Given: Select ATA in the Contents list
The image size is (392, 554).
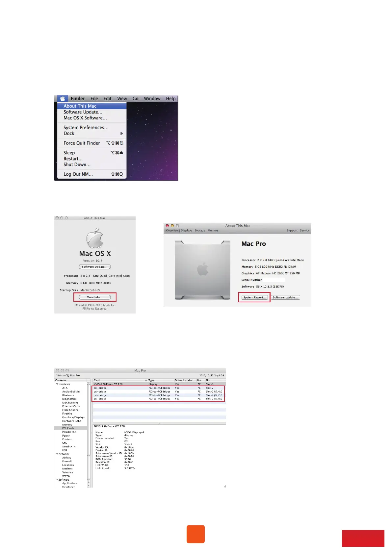Looking at the screenshot, I should (x=65, y=388).
